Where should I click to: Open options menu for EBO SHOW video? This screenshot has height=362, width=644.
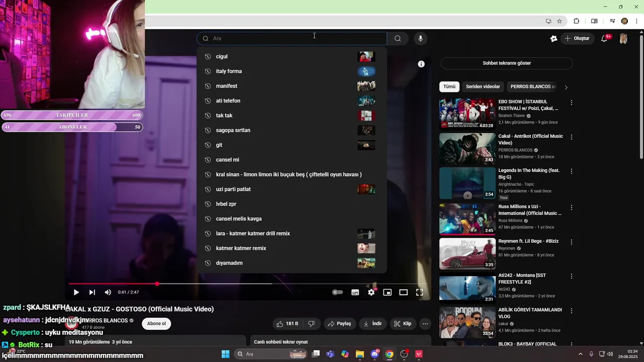(571, 103)
